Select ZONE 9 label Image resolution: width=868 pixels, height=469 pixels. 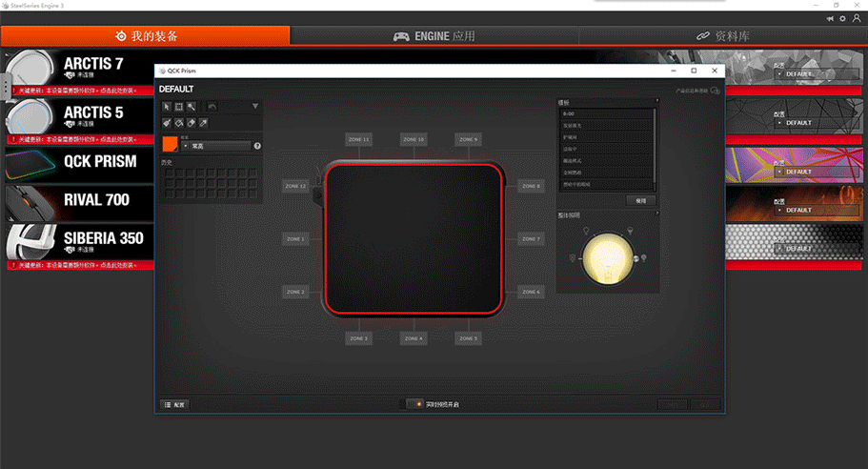click(469, 139)
